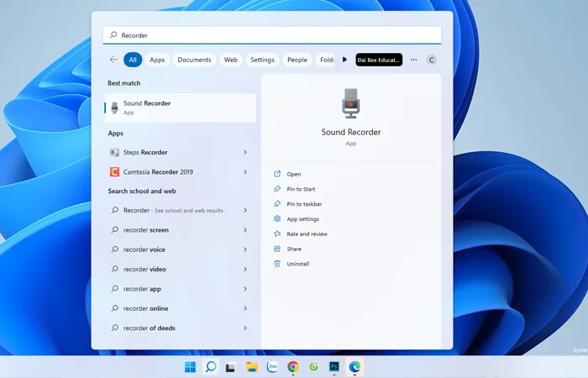Select Steps Recorder app result
The width and height of the screenshot is (588, 378).
click(x=180, y=152)
